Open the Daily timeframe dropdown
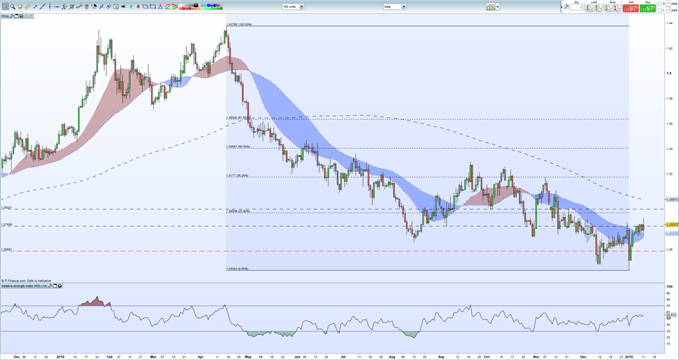 click(394, 6)
